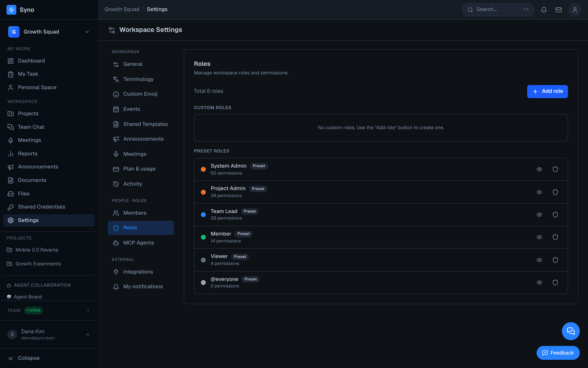Click the Dana Kim avatar icon
588x368 pixels.
pos(12,334)
